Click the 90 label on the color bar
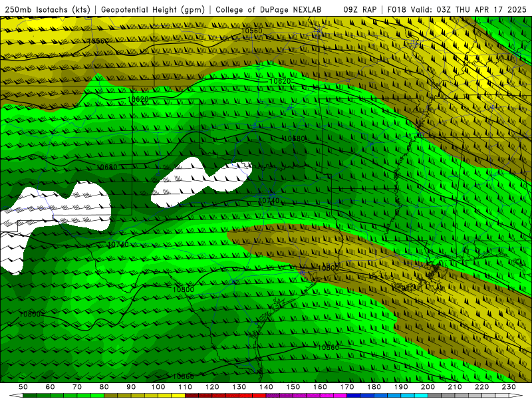This screenshot has width=532, height=399. click(131, 387)
